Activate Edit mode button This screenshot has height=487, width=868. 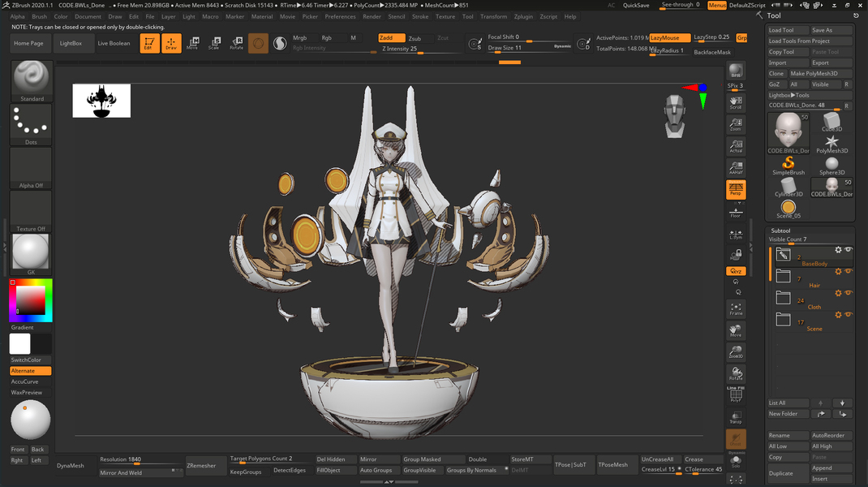(x=149, y=44)
